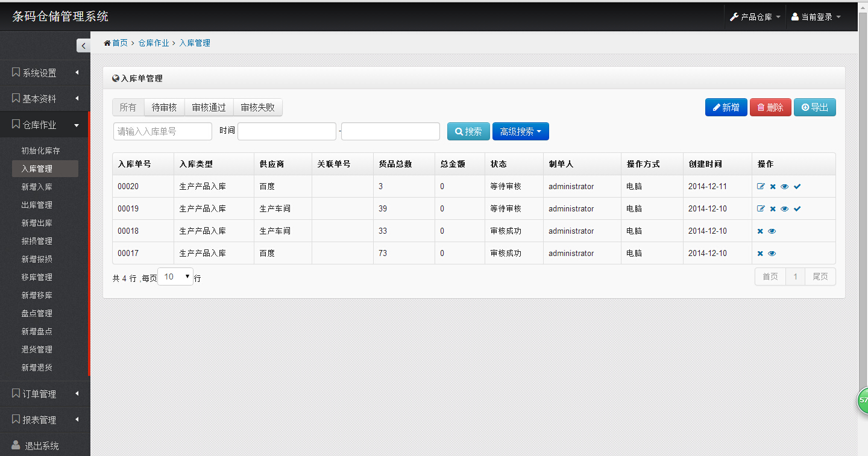The height and width of the screenshot is (456, 868).
Task: Click the 搜索 search button
Action: (x=468, y=131)
